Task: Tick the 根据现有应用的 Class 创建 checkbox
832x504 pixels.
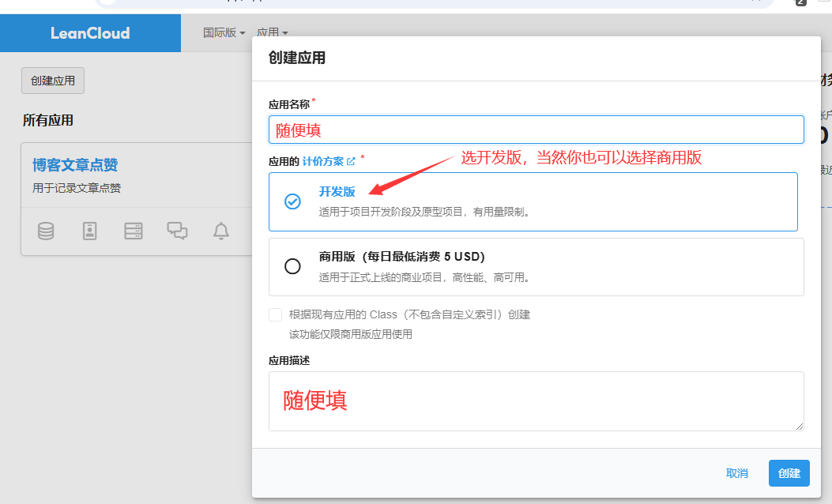Action: point(276,314)
